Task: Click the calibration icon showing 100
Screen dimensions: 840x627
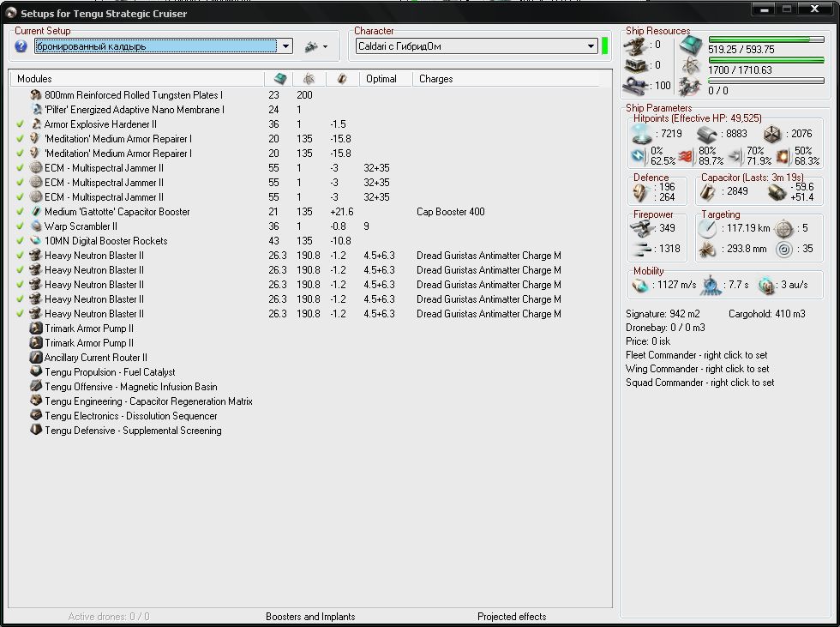Action: click(636, 86)
